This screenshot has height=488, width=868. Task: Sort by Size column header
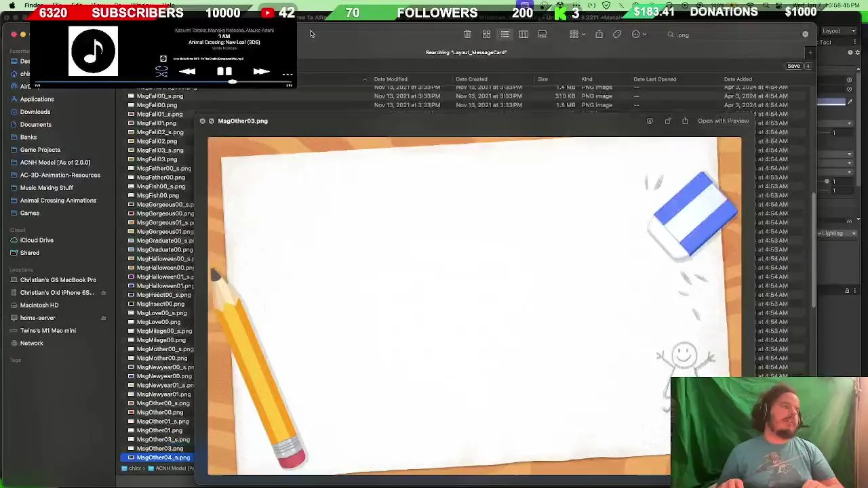point(542,79)
